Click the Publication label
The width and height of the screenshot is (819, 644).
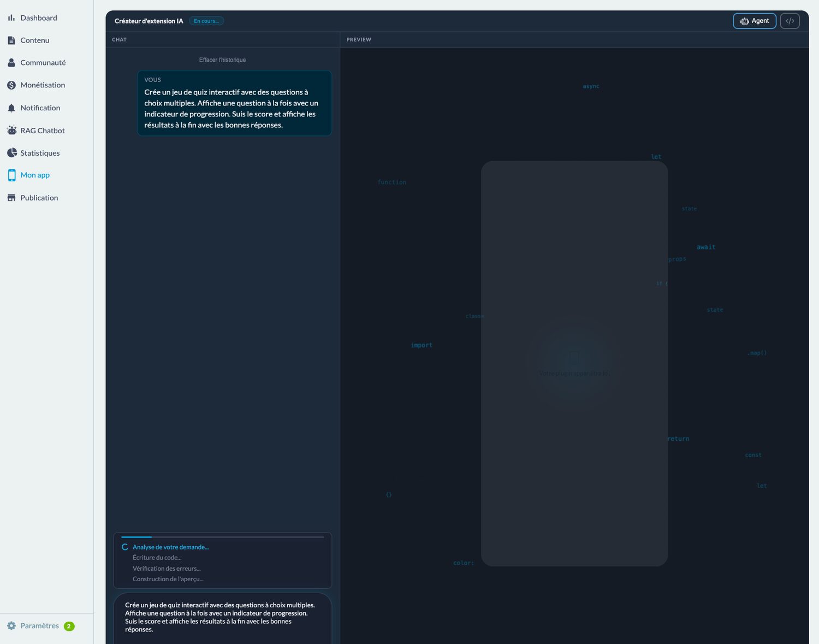click(x=39, y=198)
